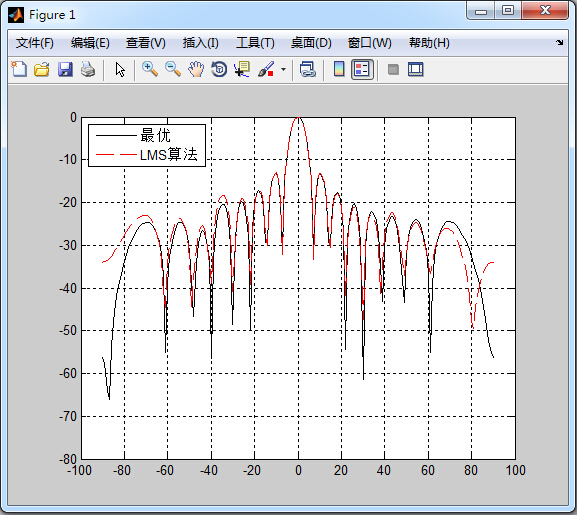This screenshot has height=515, width=577.
Task: Click the Hide Plot Tools icon
Action: [393, 69]
